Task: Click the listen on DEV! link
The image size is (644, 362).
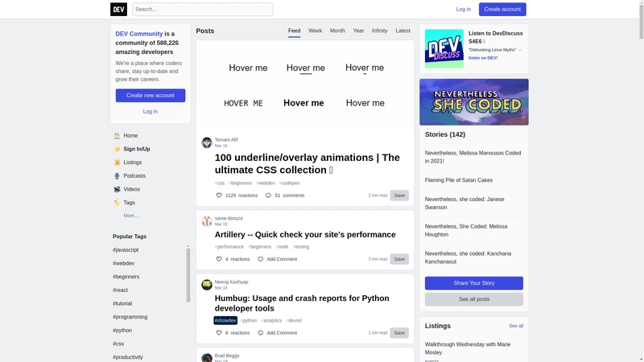Action: [483, 58]
